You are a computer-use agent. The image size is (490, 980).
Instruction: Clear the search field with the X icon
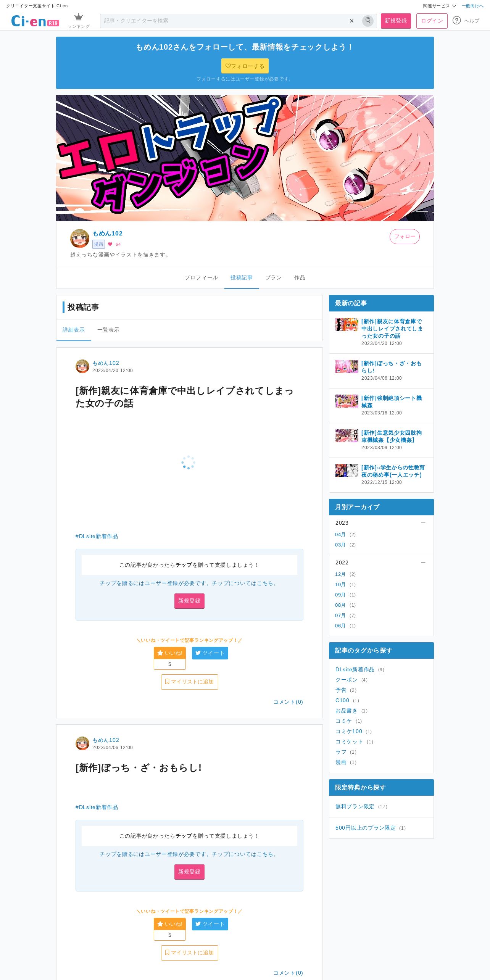pos(351,21)
